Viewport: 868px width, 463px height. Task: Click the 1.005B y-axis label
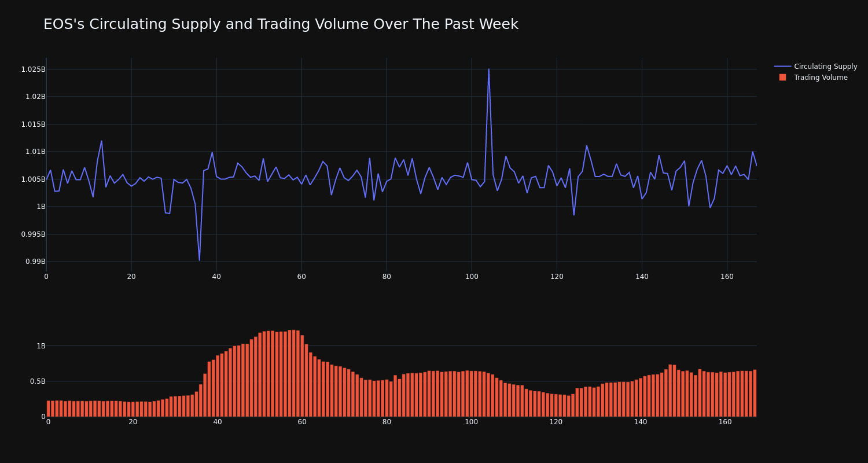pos(33,179)
